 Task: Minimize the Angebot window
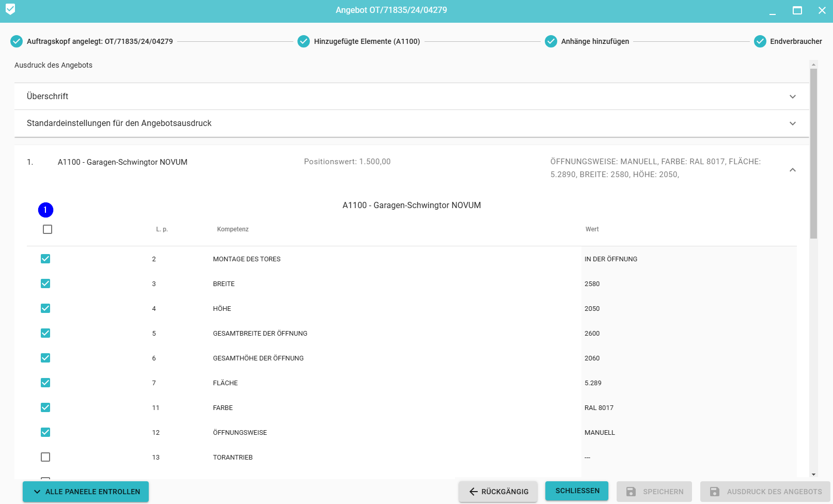point(773,10)
